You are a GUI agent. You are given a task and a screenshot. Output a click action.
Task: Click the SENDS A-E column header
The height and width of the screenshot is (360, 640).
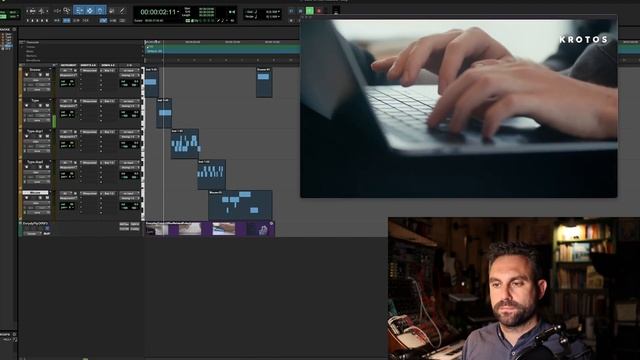coord(108,65)
